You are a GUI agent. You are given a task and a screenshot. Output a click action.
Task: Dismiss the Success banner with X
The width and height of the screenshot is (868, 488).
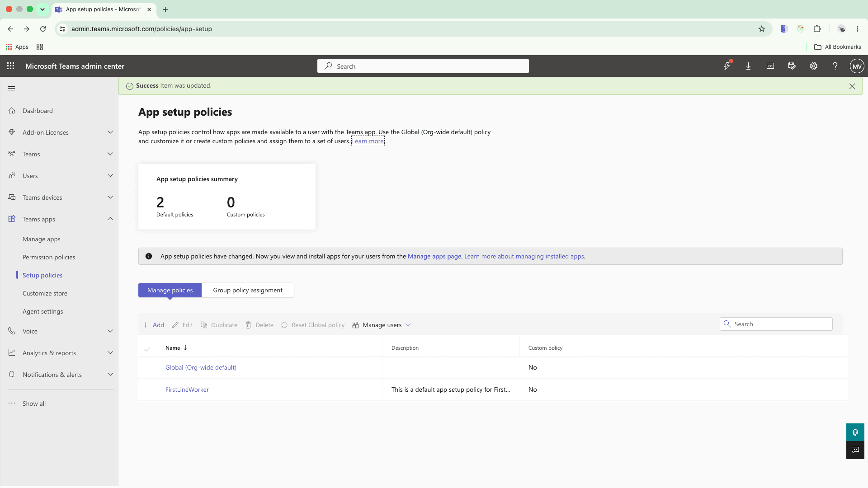pyautogui.click(x=852, y=86)
